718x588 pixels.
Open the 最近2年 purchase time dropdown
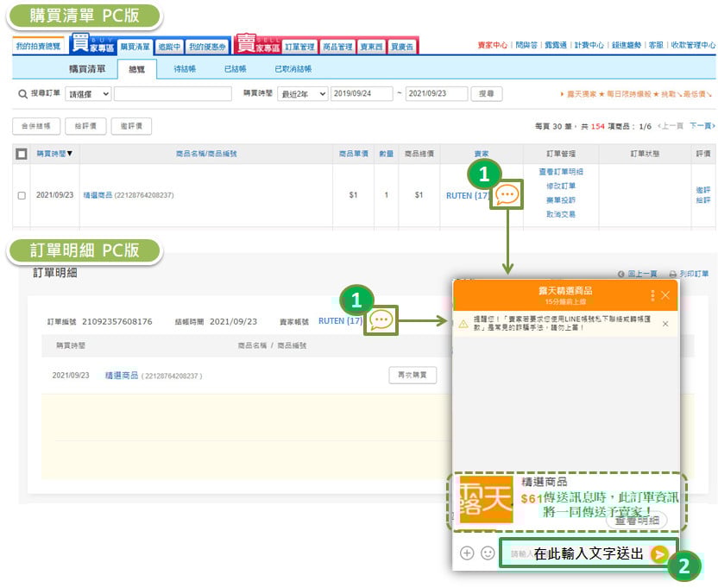pyautogui.click(x=303, y=93)
